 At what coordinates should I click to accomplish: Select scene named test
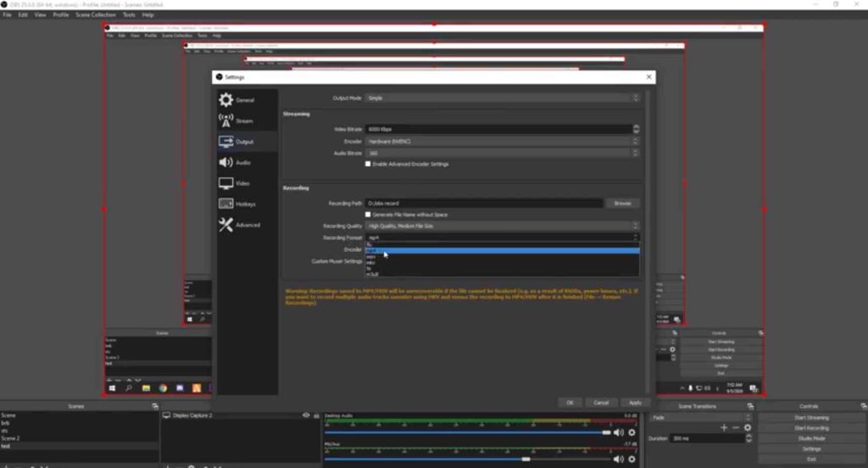[79, 446]
